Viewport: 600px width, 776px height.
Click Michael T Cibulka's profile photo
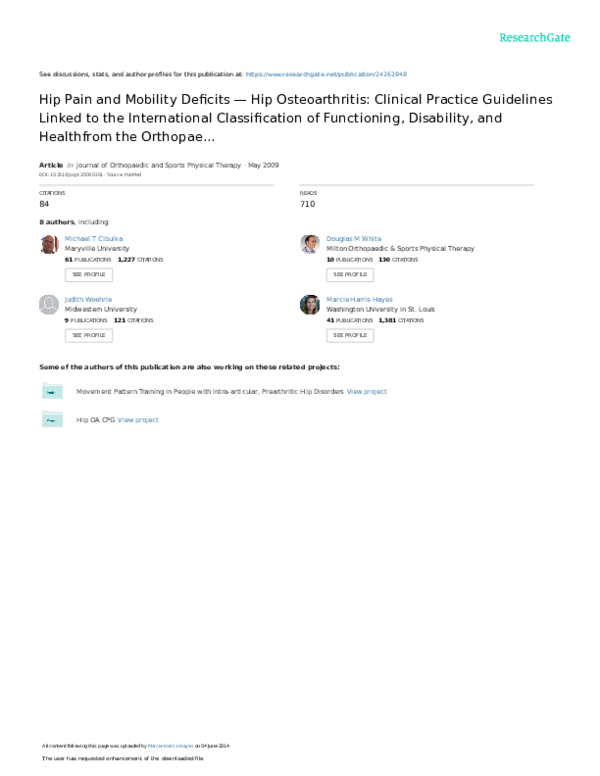point(49,245)
